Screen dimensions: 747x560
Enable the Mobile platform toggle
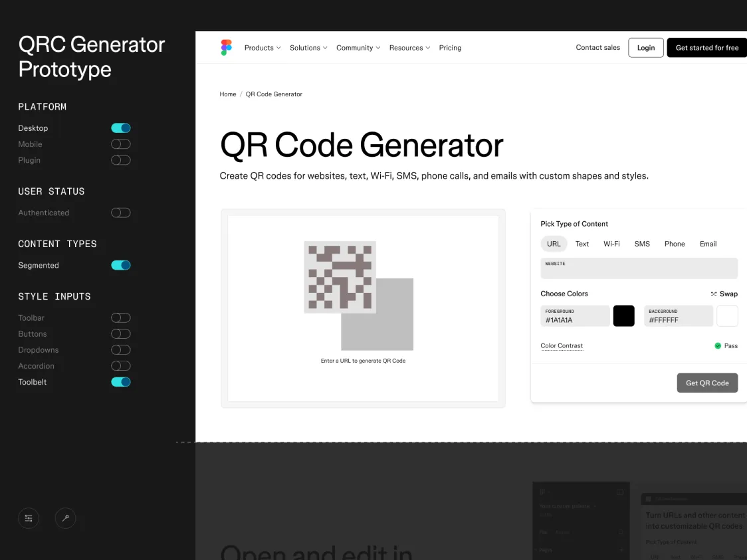click(x=120, y=144)
